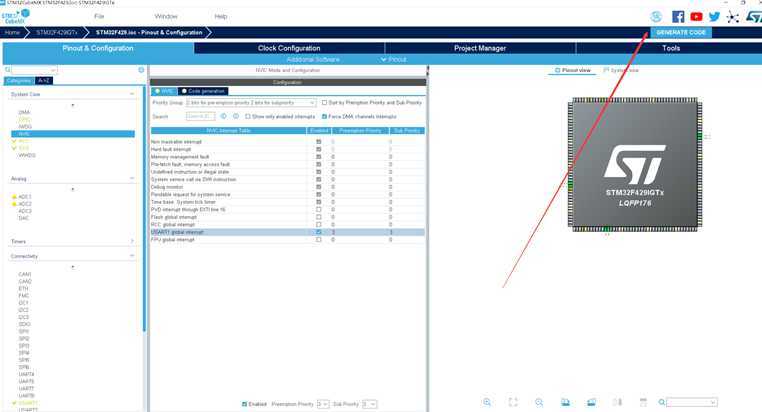Toggle Force DMA channels interrupts checkbox
The width and height of the screenshot is (762, 412).
[325, 117]
